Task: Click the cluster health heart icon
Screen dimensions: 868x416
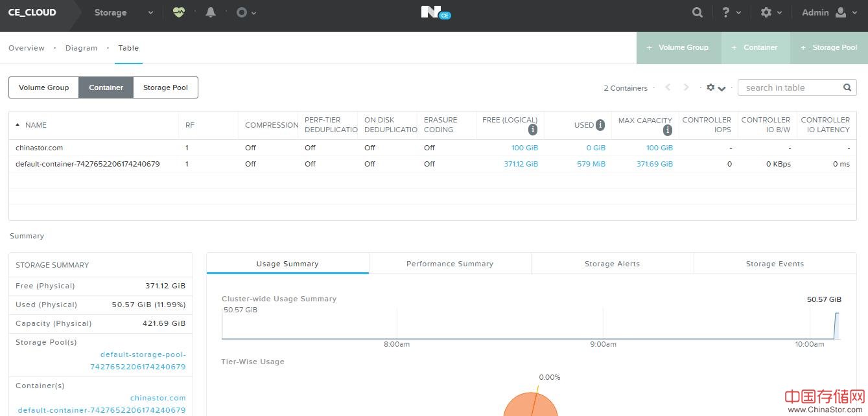Action: (179, 12)
